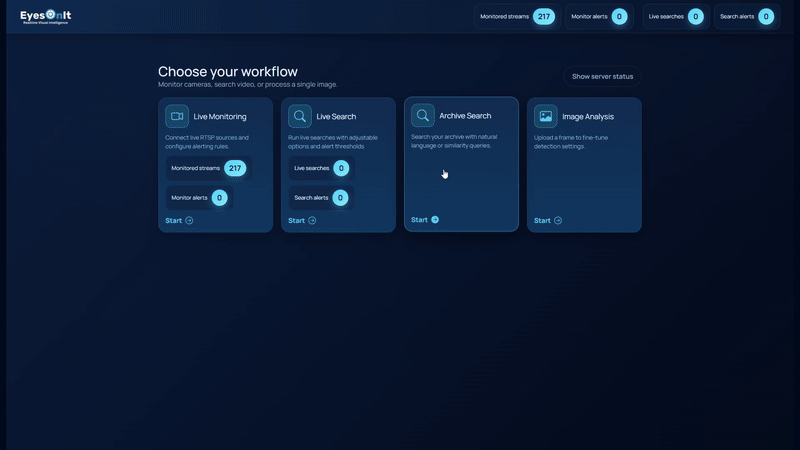Image resolution: width=800 pixels, height=450 pixels.
Task: Click Search alerts pill in Live Search card
Action: (x=321, y=198)
